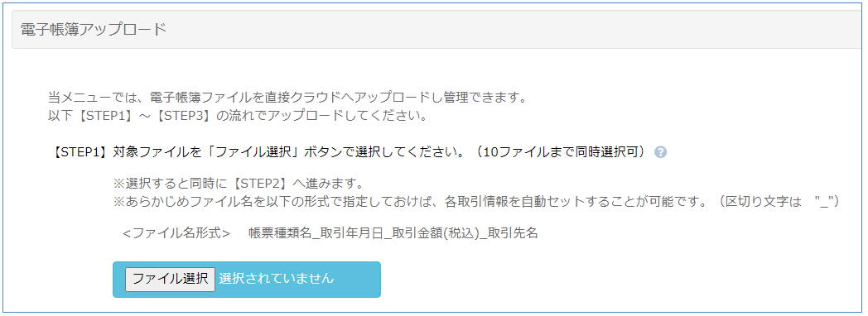
Task: Click the 選択されていません file status text
Action: click(x=277, y=279)
